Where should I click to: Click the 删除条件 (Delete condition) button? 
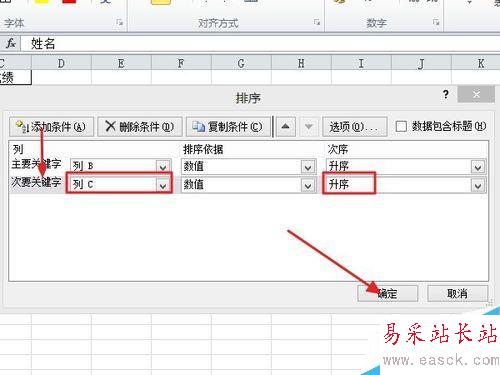140,127
